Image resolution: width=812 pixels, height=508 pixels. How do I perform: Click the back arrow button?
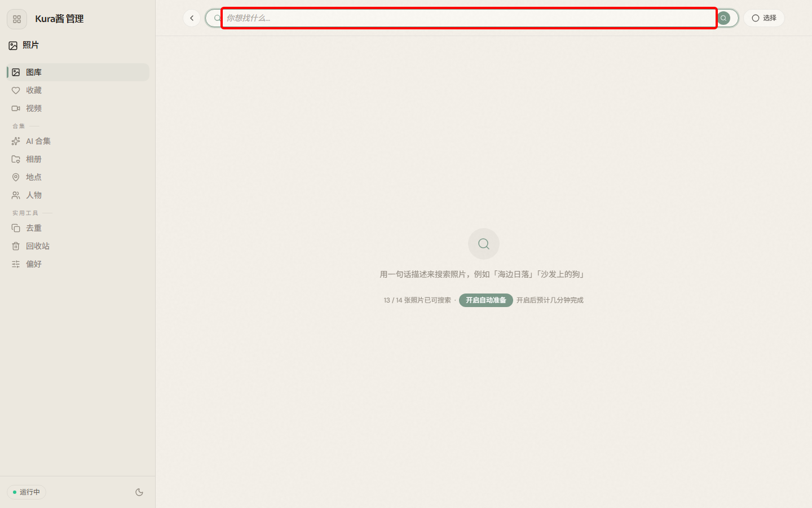pos(192,18)
